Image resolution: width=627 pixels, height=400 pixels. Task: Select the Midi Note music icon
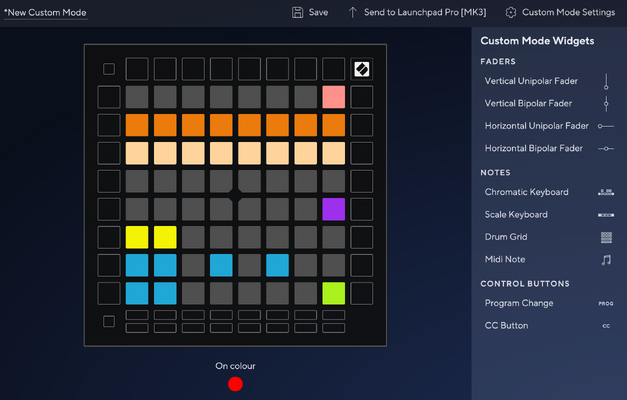click(606, 260)
